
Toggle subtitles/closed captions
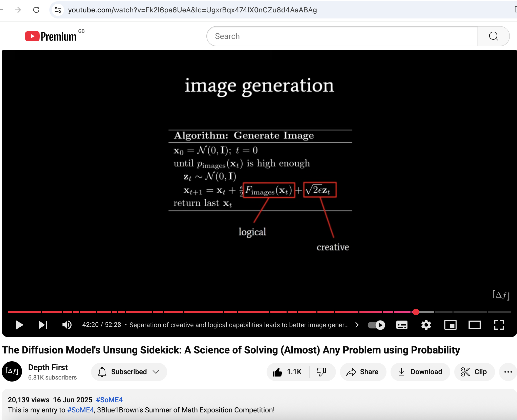click(402, 325)
